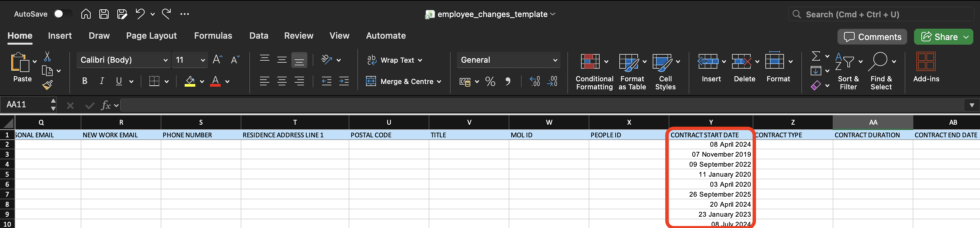
Task: Click the Redo arrow icon
Action: click(x=167, y=14)
